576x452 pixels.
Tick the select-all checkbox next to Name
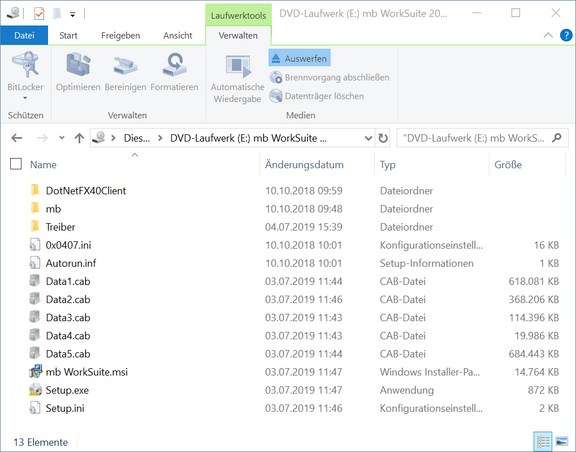tap(16, 164)
